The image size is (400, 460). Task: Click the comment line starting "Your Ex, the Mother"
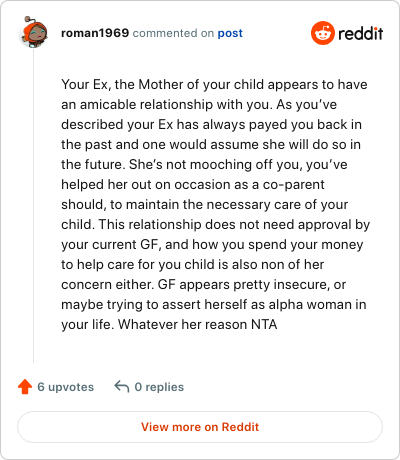[x=214, y=85]
